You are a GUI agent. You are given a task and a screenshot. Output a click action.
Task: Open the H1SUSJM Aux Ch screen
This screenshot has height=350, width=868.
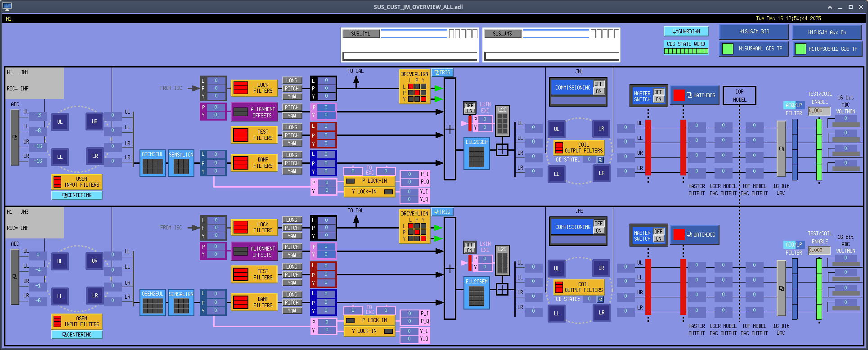827,32
